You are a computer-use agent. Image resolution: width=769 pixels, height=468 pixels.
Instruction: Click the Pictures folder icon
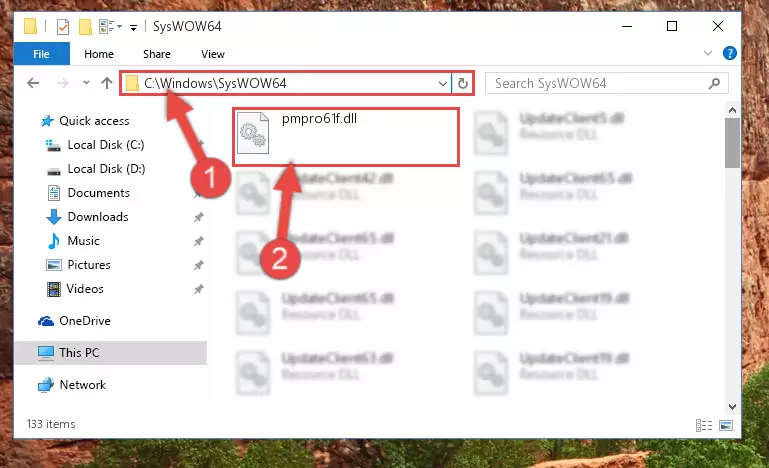point(53,265)
